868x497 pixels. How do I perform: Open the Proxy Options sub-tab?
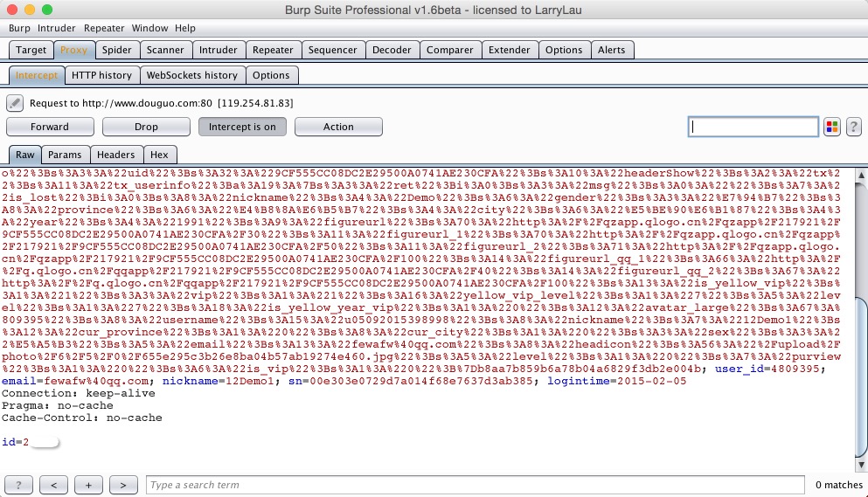click(271, 75)
